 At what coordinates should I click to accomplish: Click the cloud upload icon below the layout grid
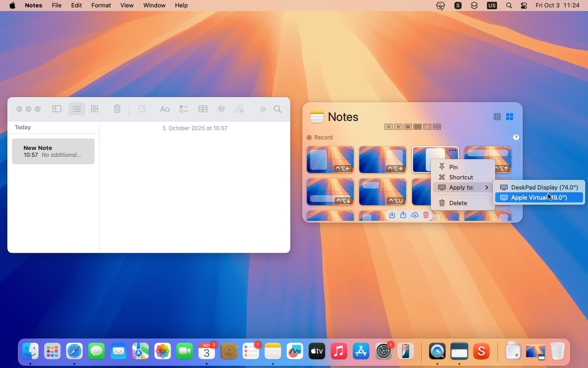pyautogui.click(x=414, y=215)
